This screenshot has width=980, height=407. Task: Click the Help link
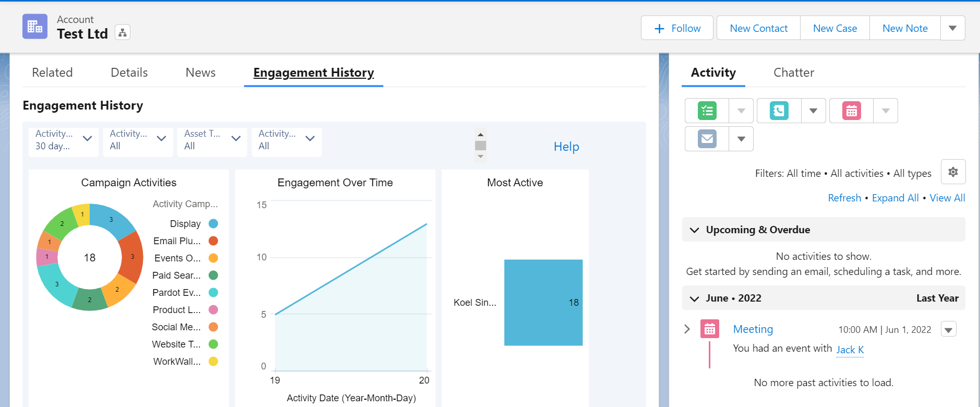click(x=566, y=147)
